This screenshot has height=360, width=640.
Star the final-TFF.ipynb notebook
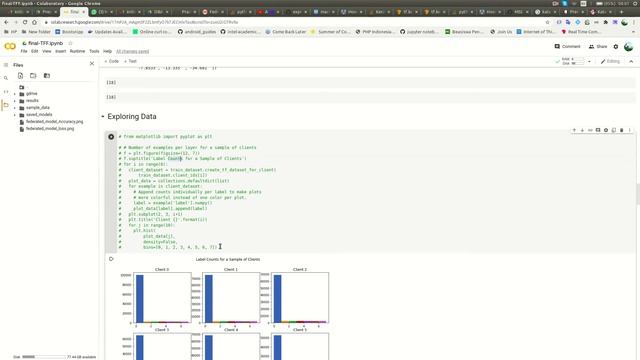70,43
